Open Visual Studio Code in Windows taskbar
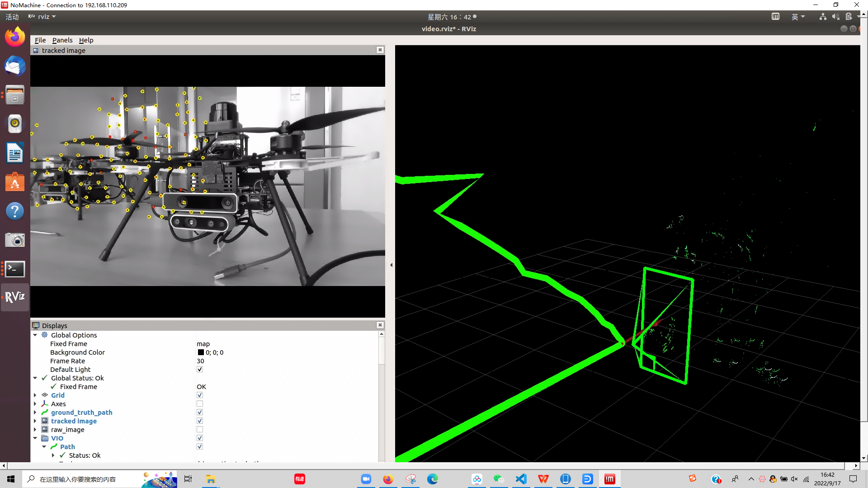868x488 pixels. pos(521,479)
